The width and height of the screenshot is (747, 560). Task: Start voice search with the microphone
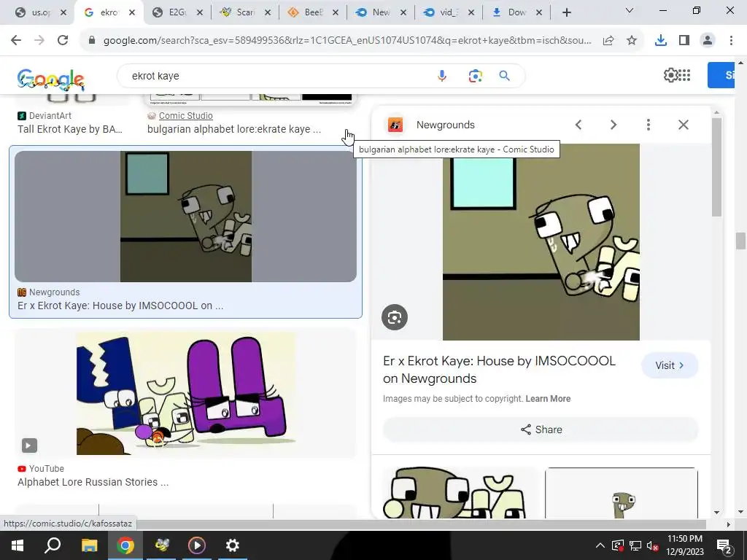442,76
